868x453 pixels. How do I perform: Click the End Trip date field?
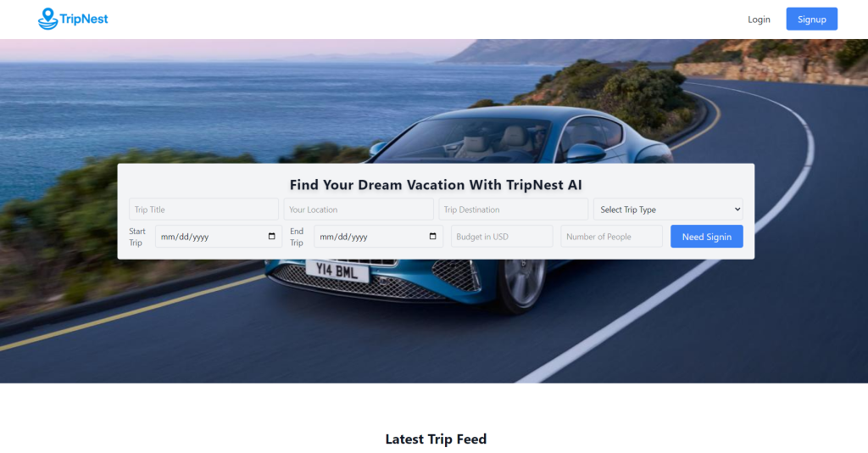coord(379,237)
